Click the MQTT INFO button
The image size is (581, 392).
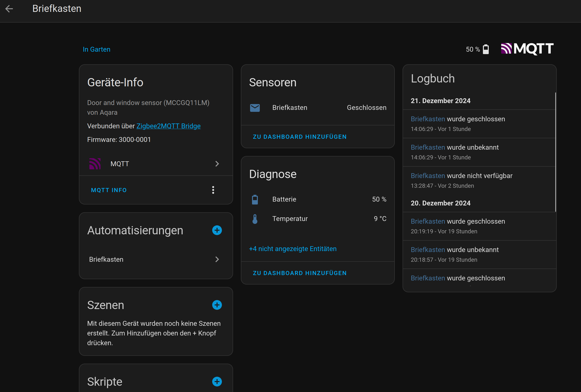click(x=109, y=190)
